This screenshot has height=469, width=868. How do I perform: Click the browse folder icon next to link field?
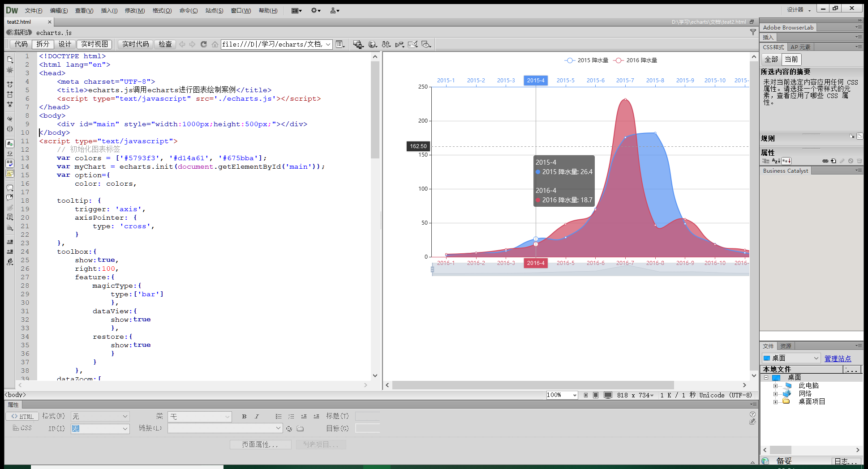(300, 428)
